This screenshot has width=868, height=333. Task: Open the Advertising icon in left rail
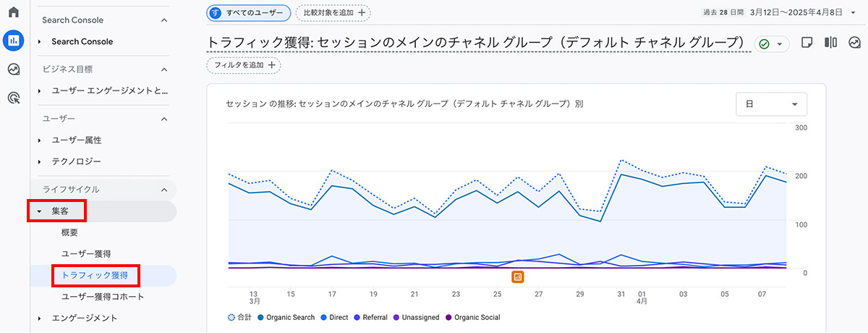point(13,98)
